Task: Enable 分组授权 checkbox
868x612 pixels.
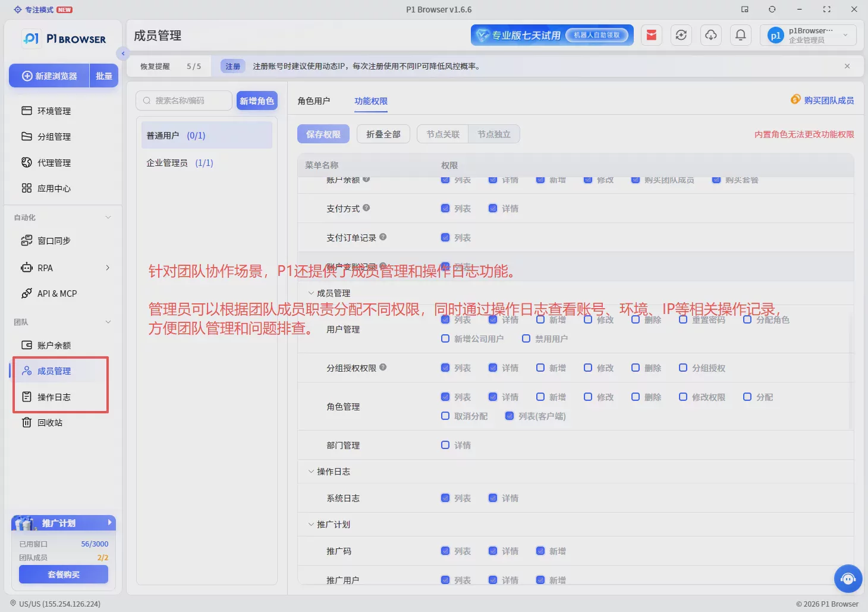Action: [x=683, y=368]
